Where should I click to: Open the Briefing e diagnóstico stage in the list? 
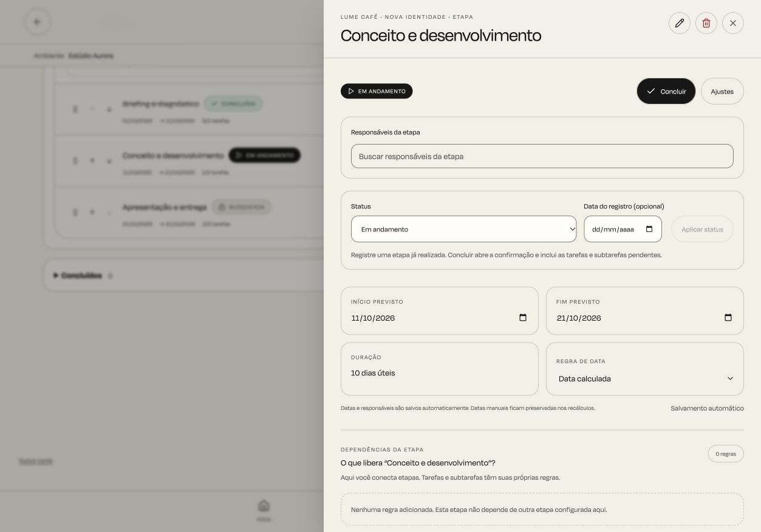click(x=160, y=104)
